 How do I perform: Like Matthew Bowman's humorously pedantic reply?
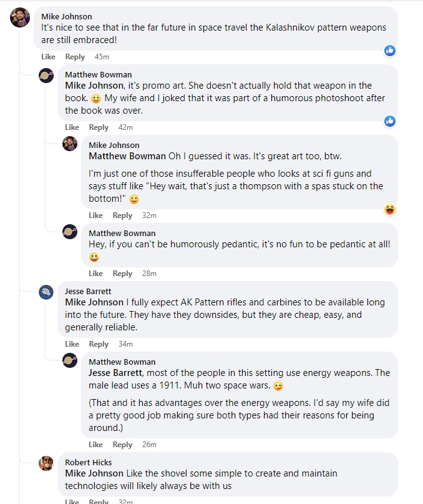click(x=95, y=274)
